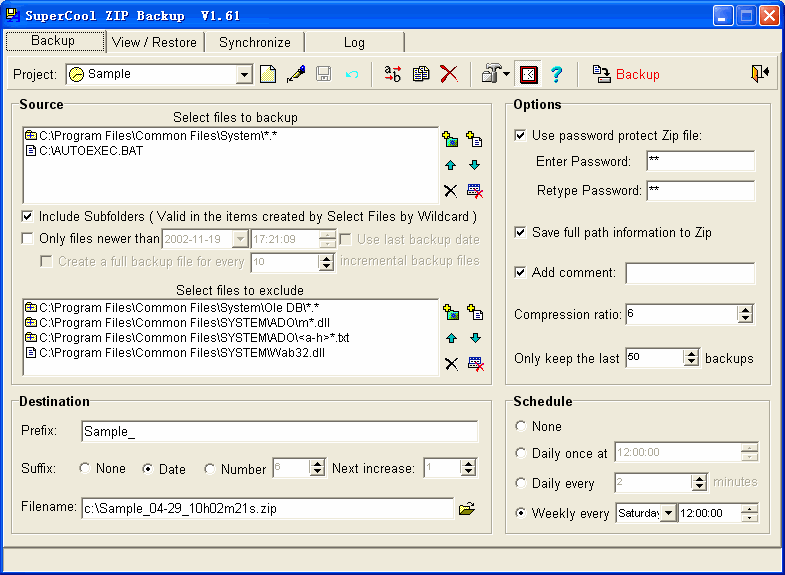Decrease Compression ratio spinner value

pyautogui.click(x=745, y=319)
